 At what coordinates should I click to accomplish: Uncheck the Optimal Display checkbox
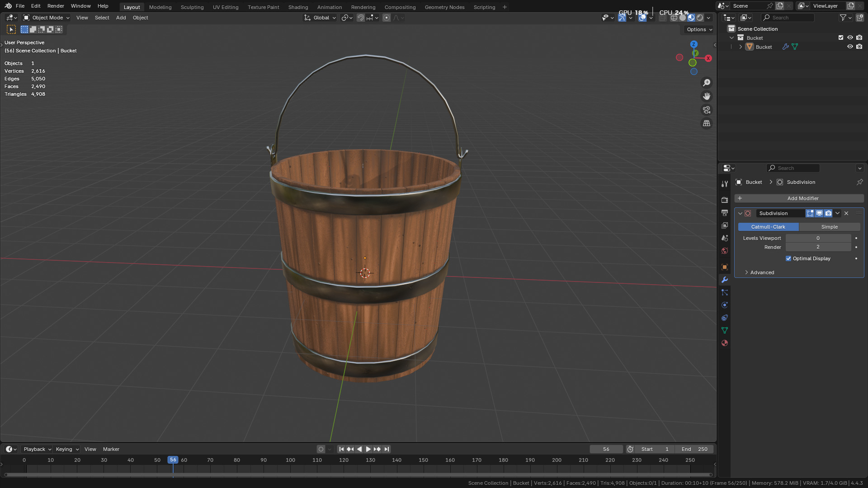click(788, 258)
